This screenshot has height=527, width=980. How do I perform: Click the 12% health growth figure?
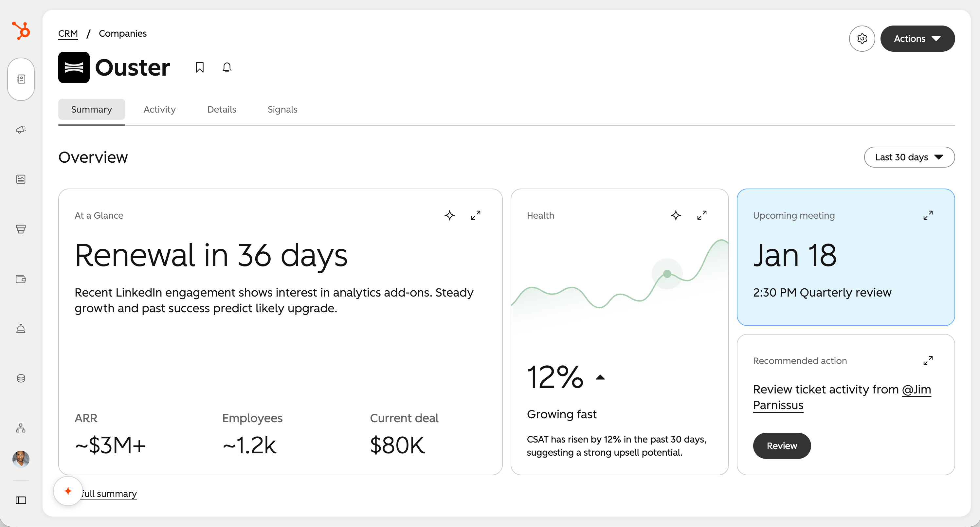click(x=555, y=377)
